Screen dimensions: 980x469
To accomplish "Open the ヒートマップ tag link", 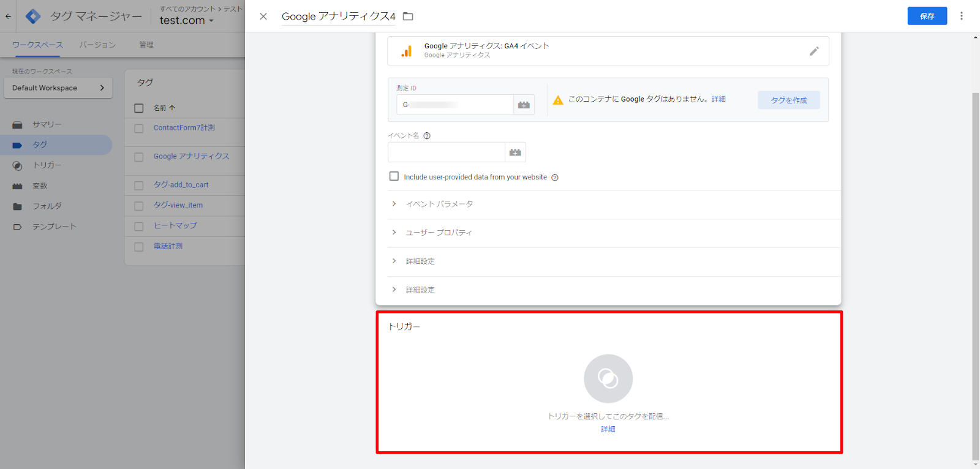I will (175, 226).
